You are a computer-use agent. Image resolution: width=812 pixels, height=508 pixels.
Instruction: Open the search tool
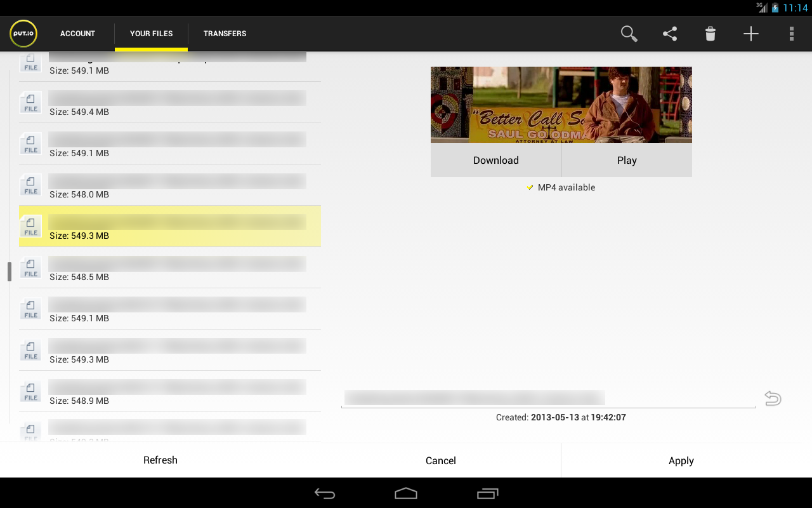[x=629, y=34]
